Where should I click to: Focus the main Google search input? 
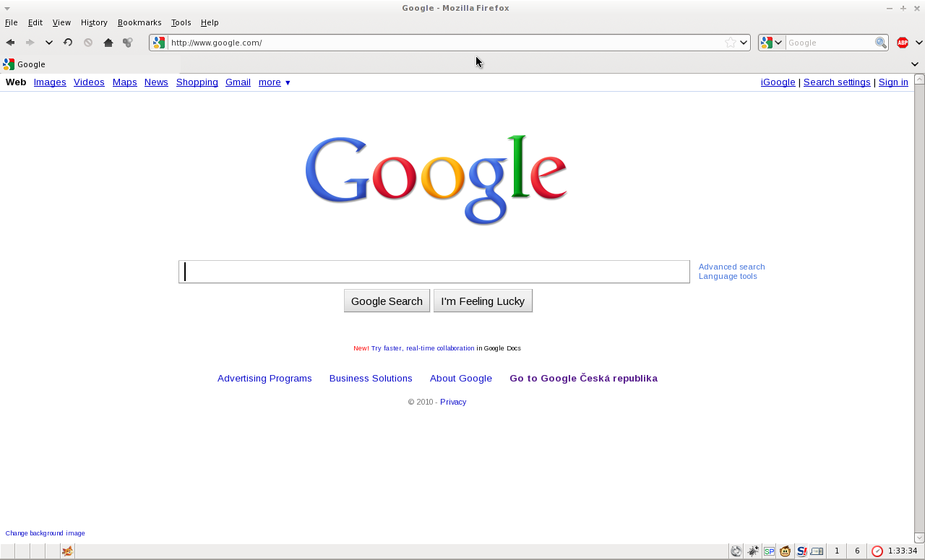(x=434, y=272)
